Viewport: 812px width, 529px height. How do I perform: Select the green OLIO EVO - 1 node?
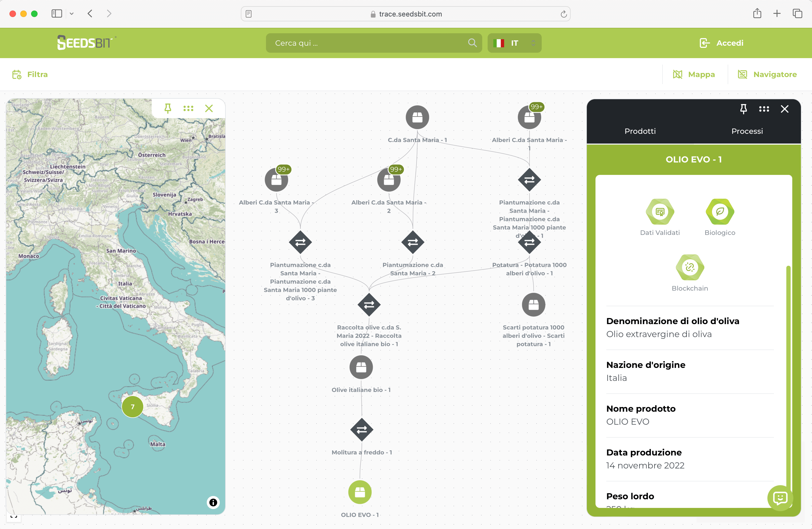(360, 492)
